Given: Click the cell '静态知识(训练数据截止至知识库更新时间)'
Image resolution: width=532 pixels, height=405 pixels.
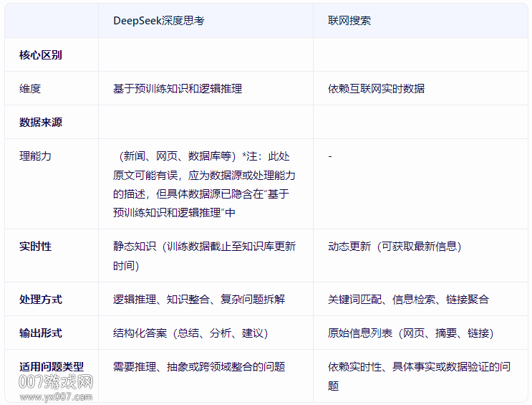Looking at the screenshot, I should 204,256.
